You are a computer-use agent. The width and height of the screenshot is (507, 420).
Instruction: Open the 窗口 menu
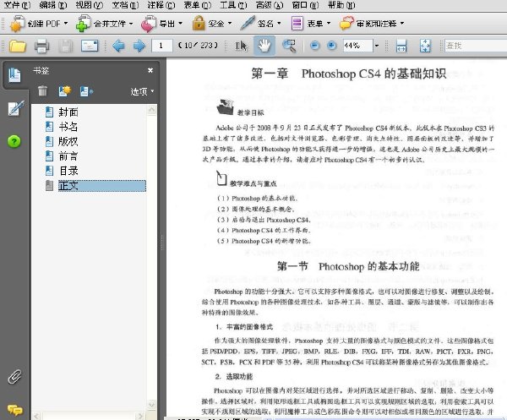pos(305,5)
